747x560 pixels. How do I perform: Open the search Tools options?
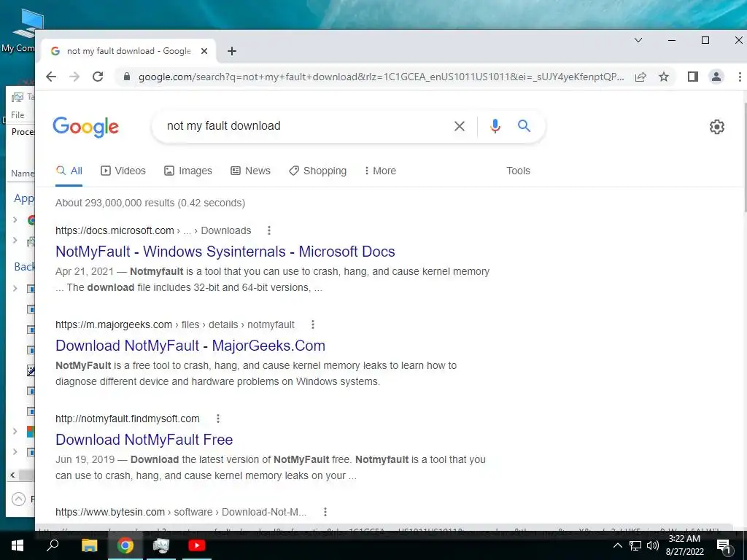point(518,171)
